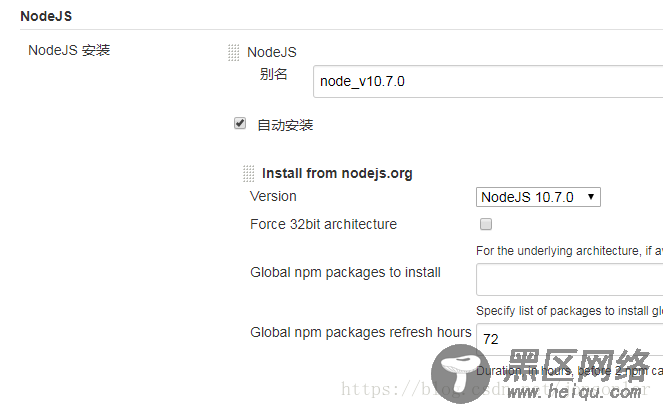
Task: Click the Install from nodejs.org heading
Action: point(337,173)
